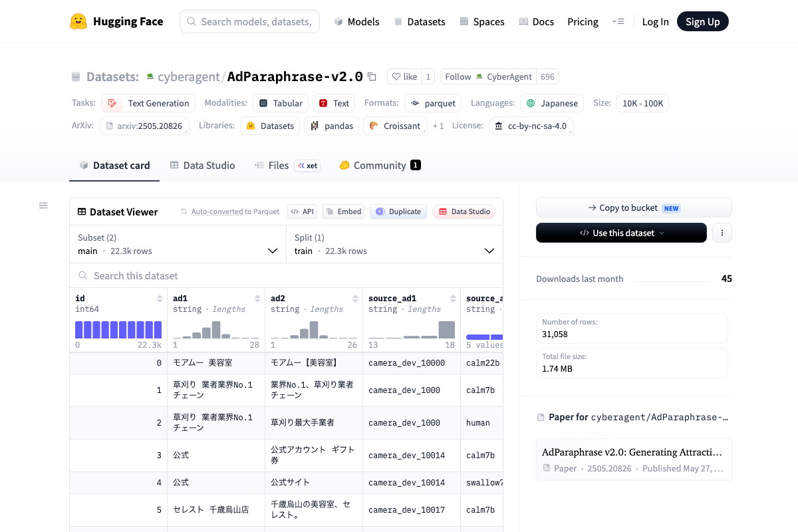Screen dimensions: 798x532
Task: Open Data Studio from viewer header
Action: pyautogui.click(x=464, y=211)
